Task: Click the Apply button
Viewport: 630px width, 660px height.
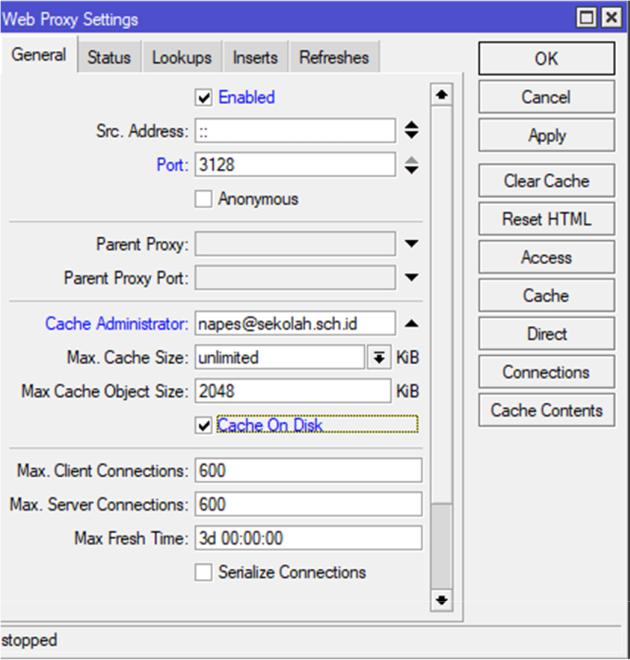Action: pos(546,136)
